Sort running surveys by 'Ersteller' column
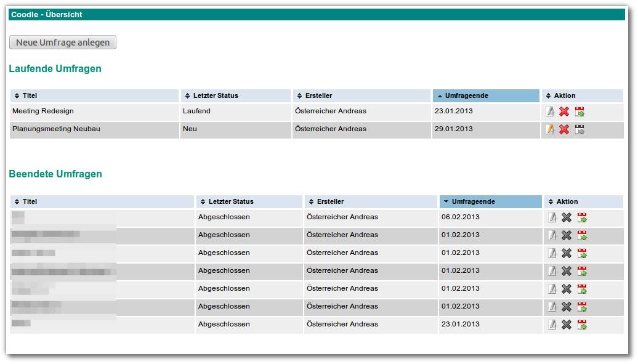The image size is (638, 364). (x=318, y=95)
